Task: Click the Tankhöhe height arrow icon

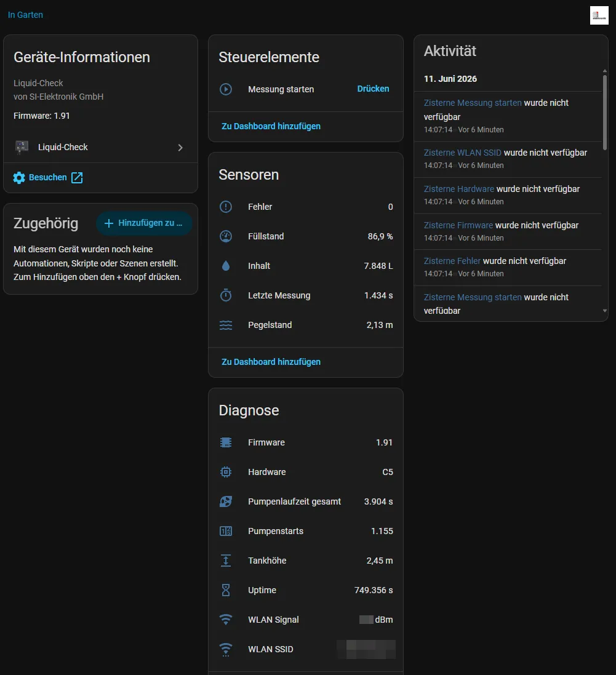Action: (x=226, y=561)
